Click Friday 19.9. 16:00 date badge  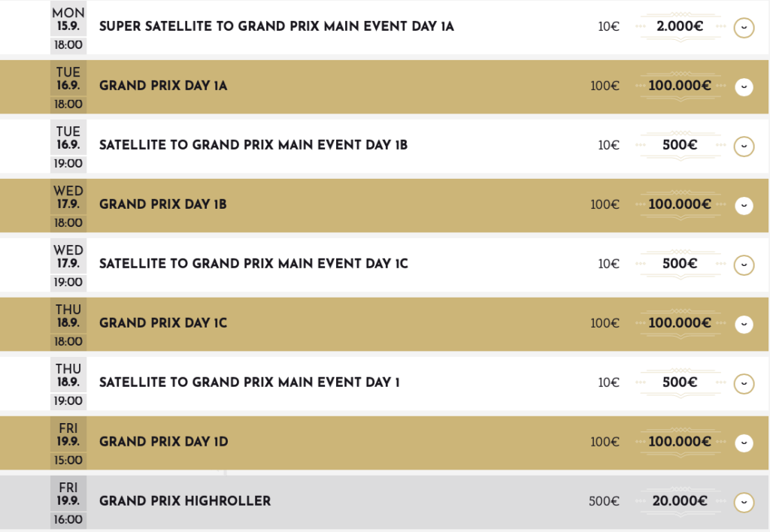68,502
